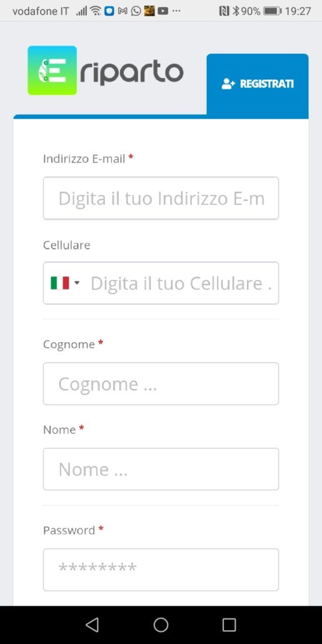The image size is (322, 644).
Task: Tap the YouTube notification icon in status bar
Action: pos(163,11)
